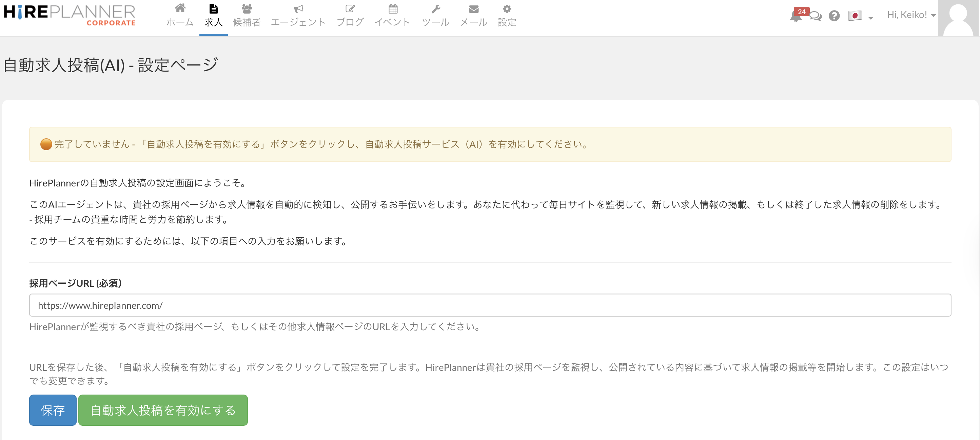Open the Jobs (求人) document icon tab
The height and width of the screenshot is (440, 980).
pyautogui.click(x=213, y=9)
